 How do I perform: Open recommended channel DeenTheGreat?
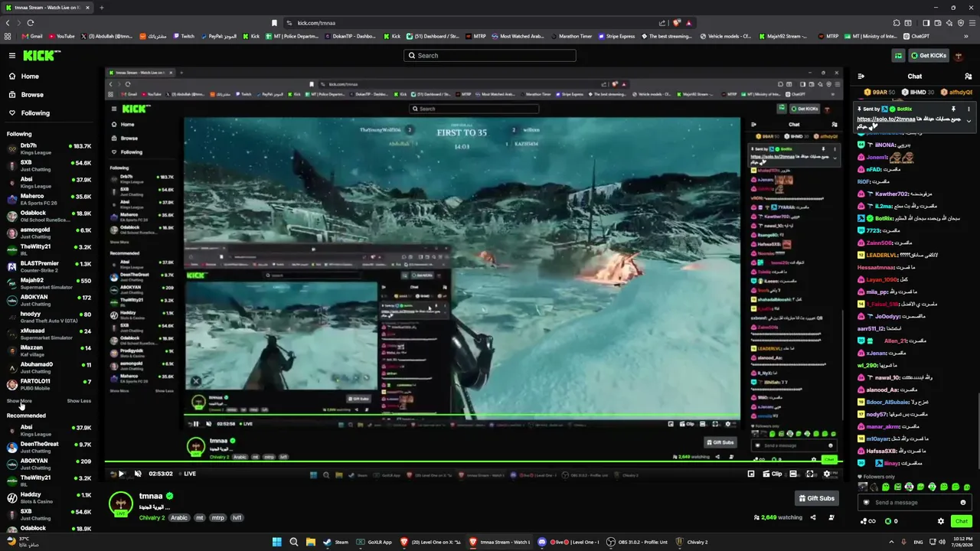[49, 447]
